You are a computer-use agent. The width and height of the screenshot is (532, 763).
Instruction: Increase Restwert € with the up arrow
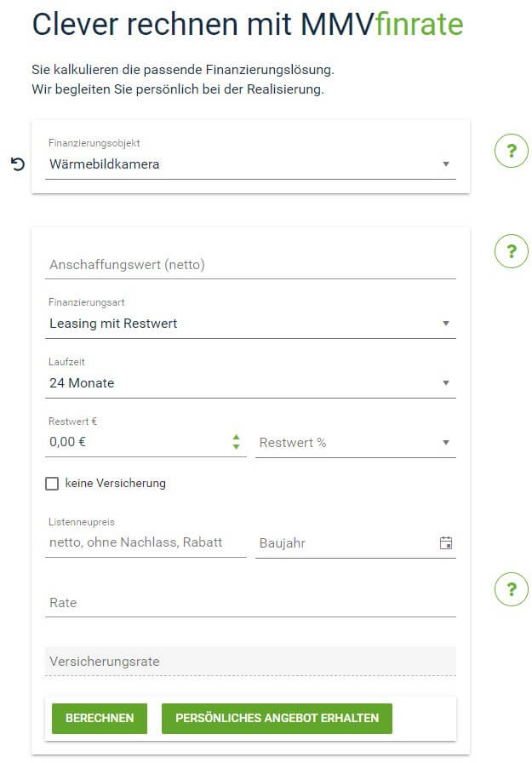pos(236,438)
